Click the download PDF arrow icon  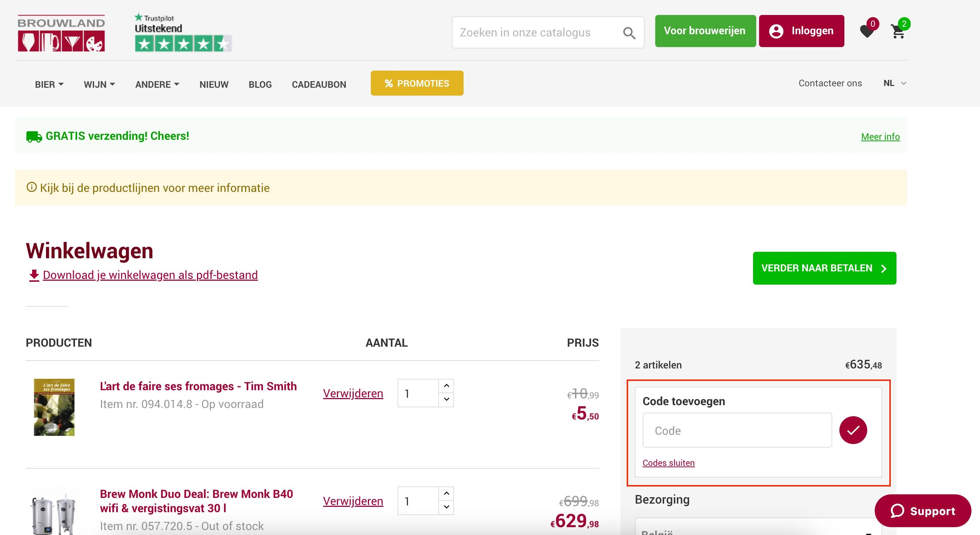(x=34, y=275)
